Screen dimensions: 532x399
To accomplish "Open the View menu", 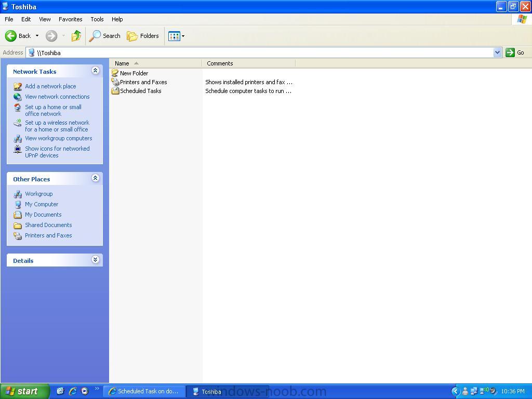I will (45, 19).
